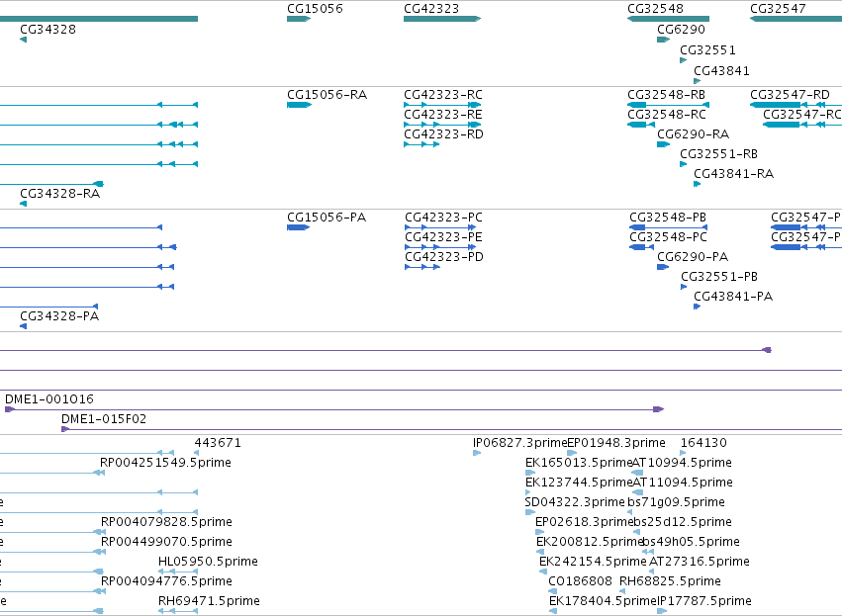The image size is (842, 616).
Task: Select protein CG32551-PB
Action: (719, 277)
